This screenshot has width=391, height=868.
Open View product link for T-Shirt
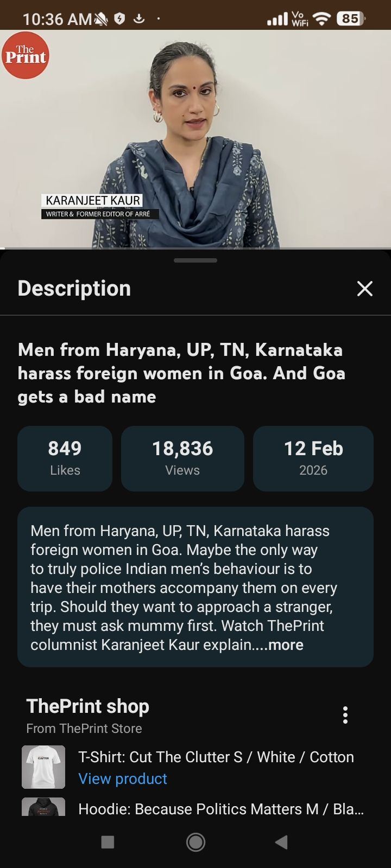[123, 778]
